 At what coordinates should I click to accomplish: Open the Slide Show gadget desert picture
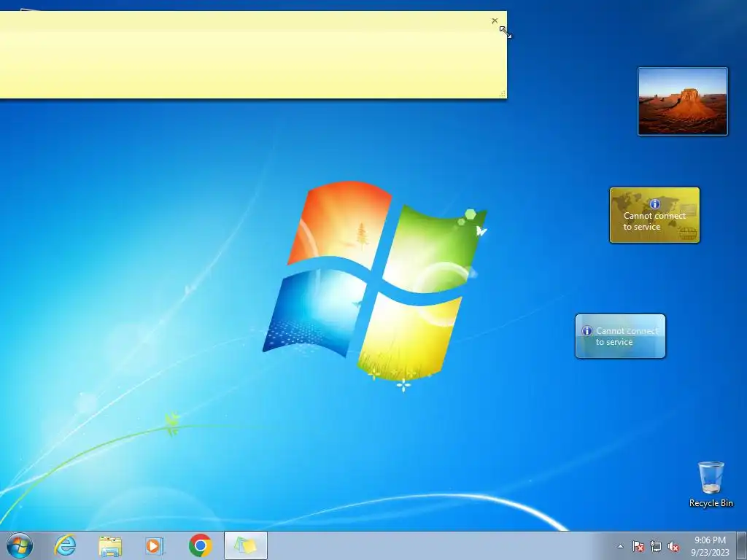683,101
